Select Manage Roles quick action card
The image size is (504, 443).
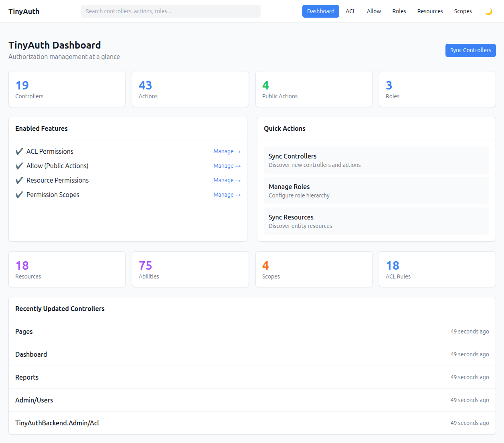[376, 191]
